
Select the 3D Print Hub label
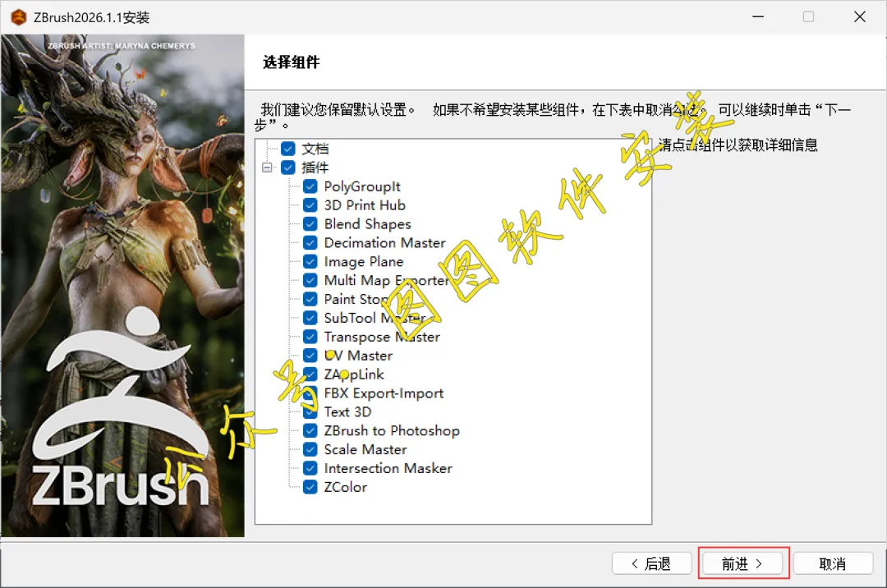tap(365, 205)
